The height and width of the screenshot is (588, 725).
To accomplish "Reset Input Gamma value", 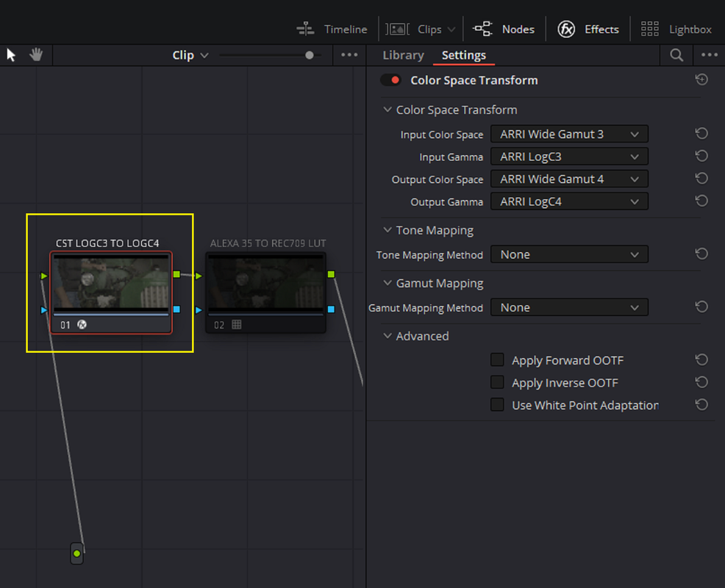I will tap(701, 157).
